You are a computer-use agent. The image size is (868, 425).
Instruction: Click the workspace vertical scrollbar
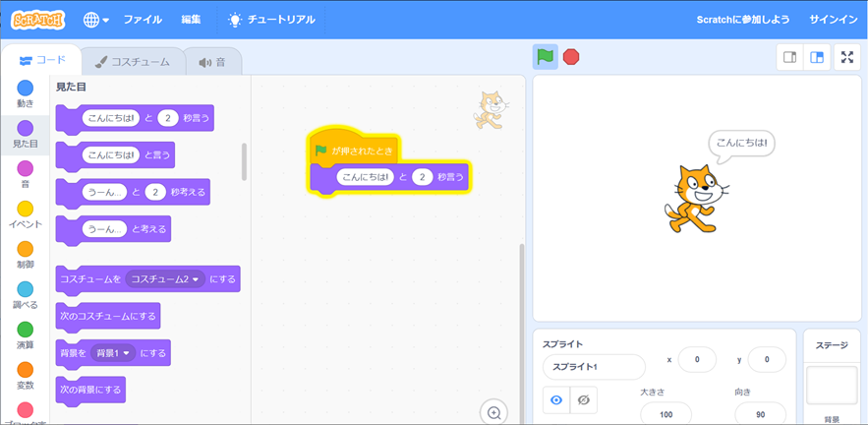(521, 333)
